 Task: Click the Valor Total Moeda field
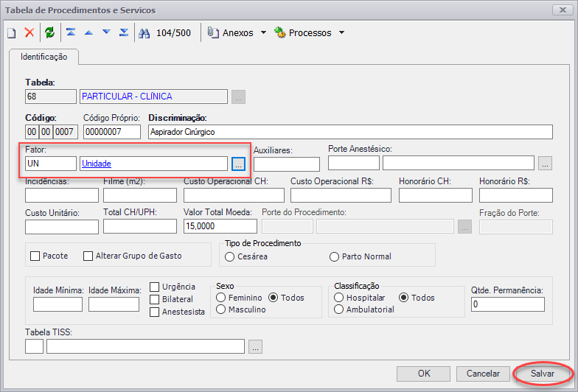[220, 226]
